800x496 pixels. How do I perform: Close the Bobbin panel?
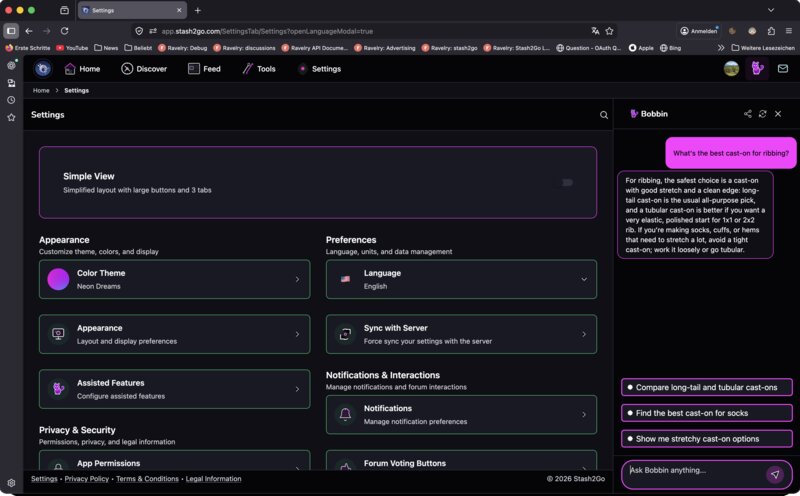tap(778, 114)
